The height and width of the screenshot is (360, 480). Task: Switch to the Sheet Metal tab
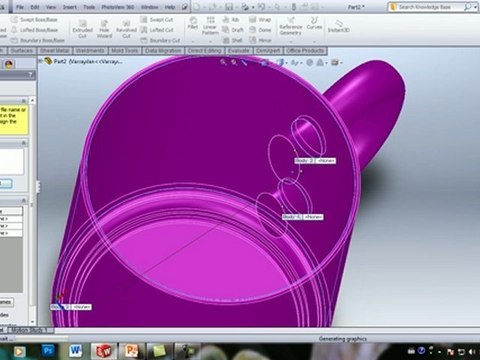coord(54,51)
